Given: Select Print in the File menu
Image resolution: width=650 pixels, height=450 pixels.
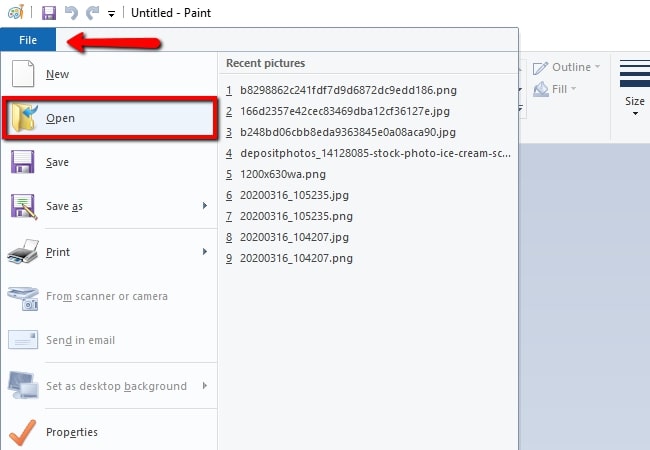Looking at the screenshot, I should point(109,252).
